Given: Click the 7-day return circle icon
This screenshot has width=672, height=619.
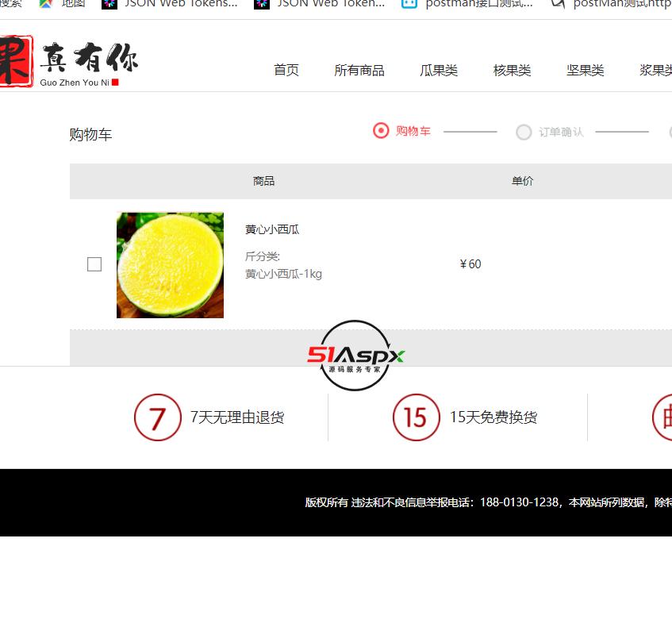Looking at the screenshot, I should pyautogui.click(x=158, y=417).
